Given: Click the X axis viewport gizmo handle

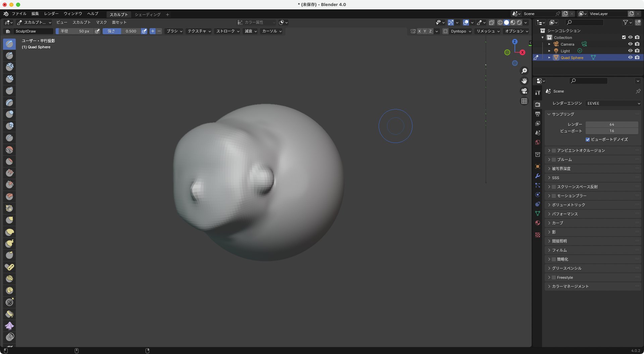Looking at the screenshot, I should [522, 52].
